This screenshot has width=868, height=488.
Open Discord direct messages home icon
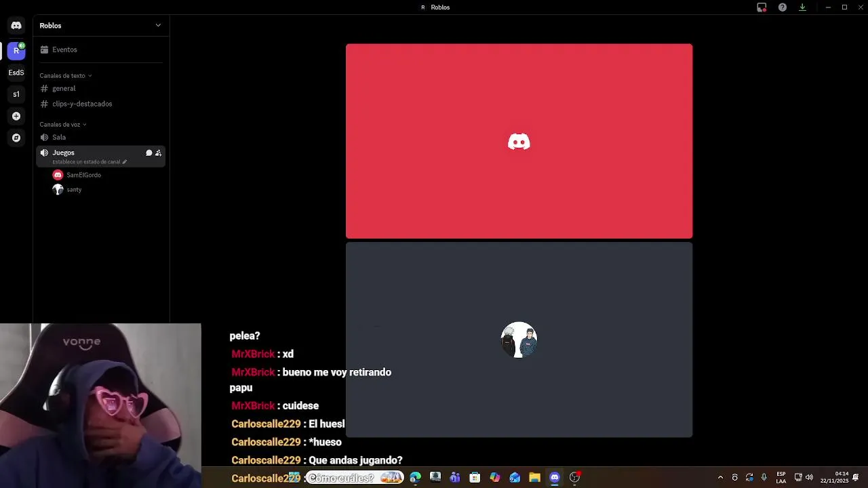(x=16, y=26)
